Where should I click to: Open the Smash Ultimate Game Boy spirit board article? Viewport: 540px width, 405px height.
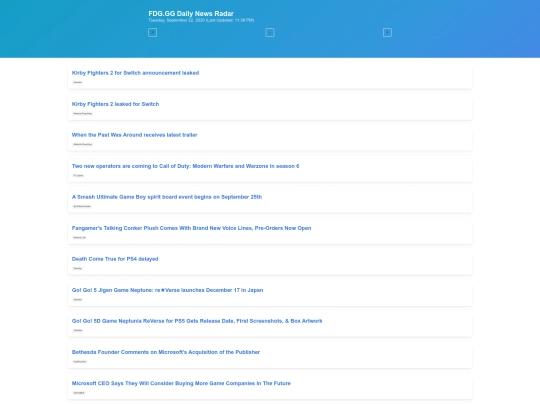tap(167, 197)
